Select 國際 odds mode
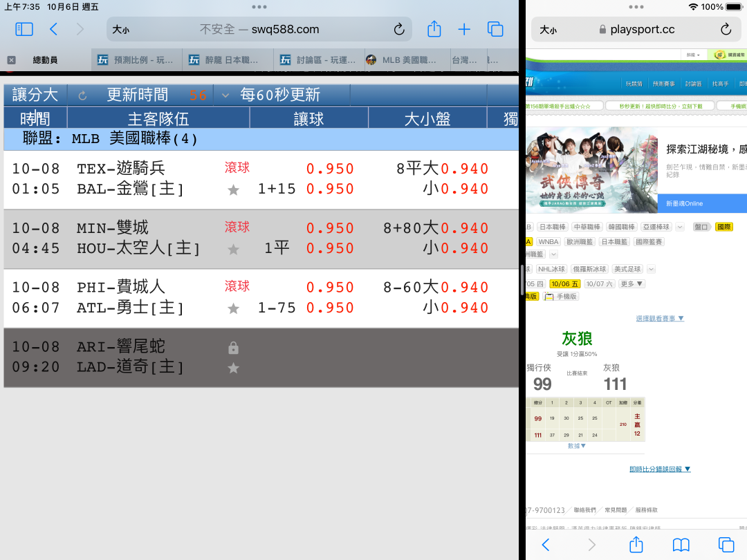 (724, 227)
